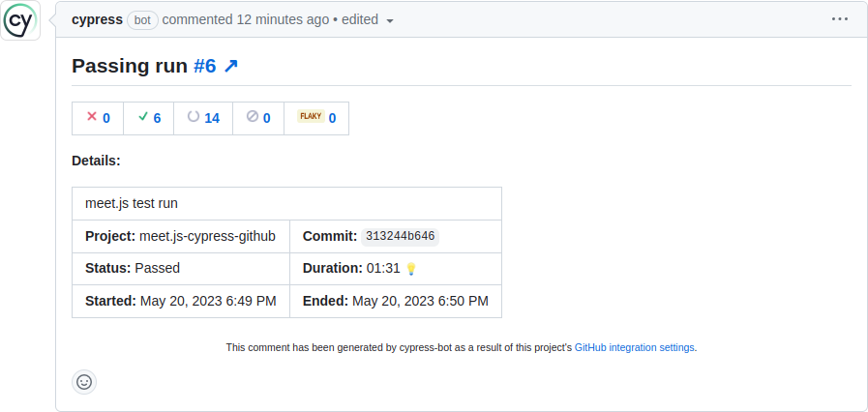The width and height of the screenshot is (868, 412).
Task: Click the 'Ended: May 20, 2023 6:50 PM' cell
Action: [x=396, y=302]
